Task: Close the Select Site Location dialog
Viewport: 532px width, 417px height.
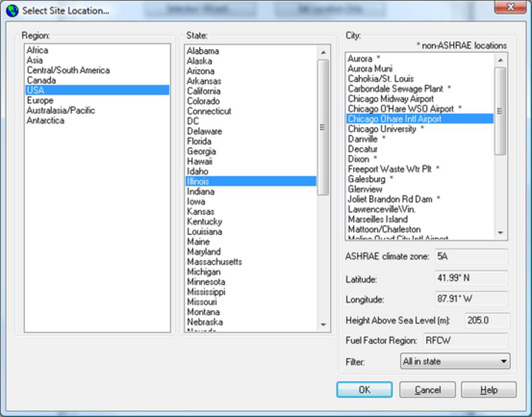Action: point(510,7)
